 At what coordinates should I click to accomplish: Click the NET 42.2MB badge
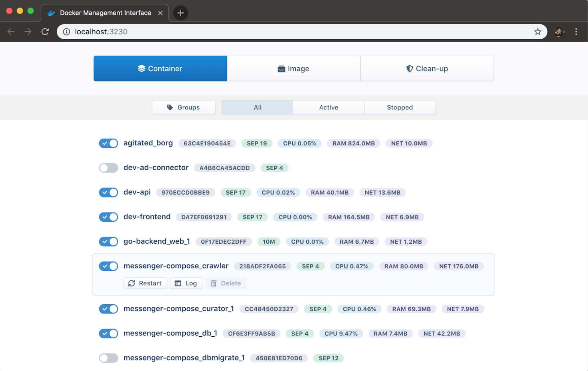tap(442, 334)
